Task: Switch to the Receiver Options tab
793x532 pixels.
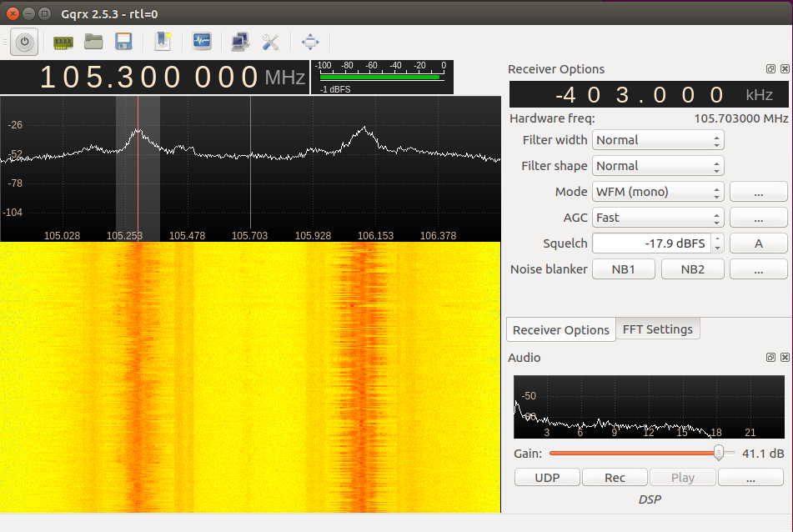Action: coord(561,329)
